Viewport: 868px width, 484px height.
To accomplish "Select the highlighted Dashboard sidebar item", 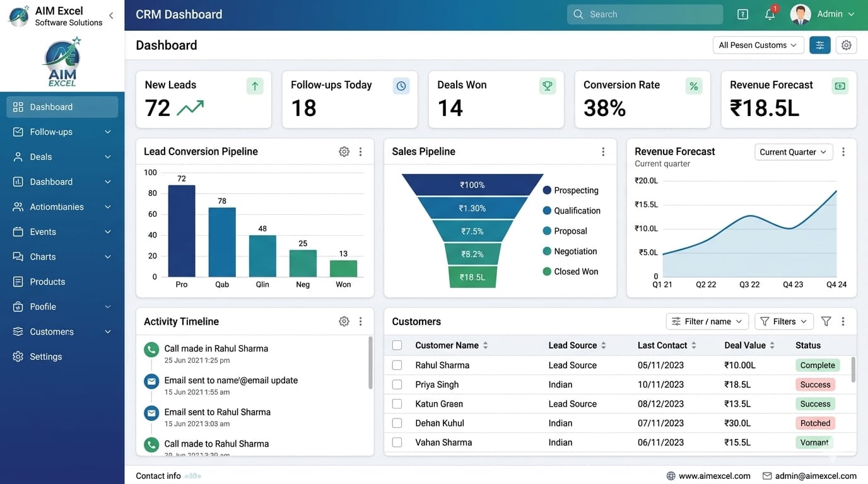I will click(x=62, y=107).
